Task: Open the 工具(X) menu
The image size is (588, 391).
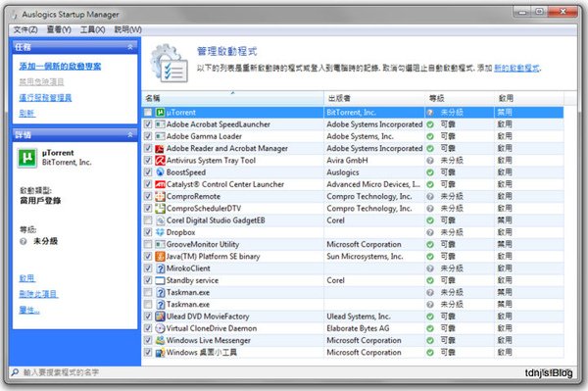Action: click(93, 29)
